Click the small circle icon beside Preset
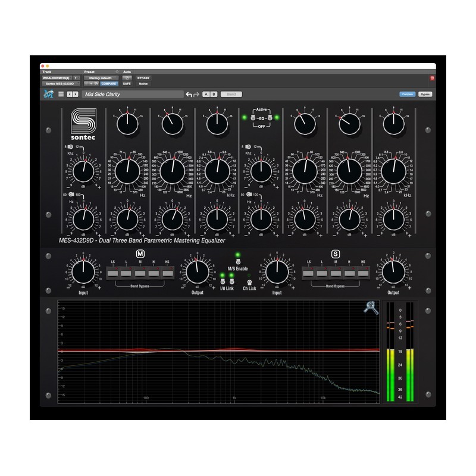Image resolution: width=476 pixels, height=476 pixels. pos(117,72)
